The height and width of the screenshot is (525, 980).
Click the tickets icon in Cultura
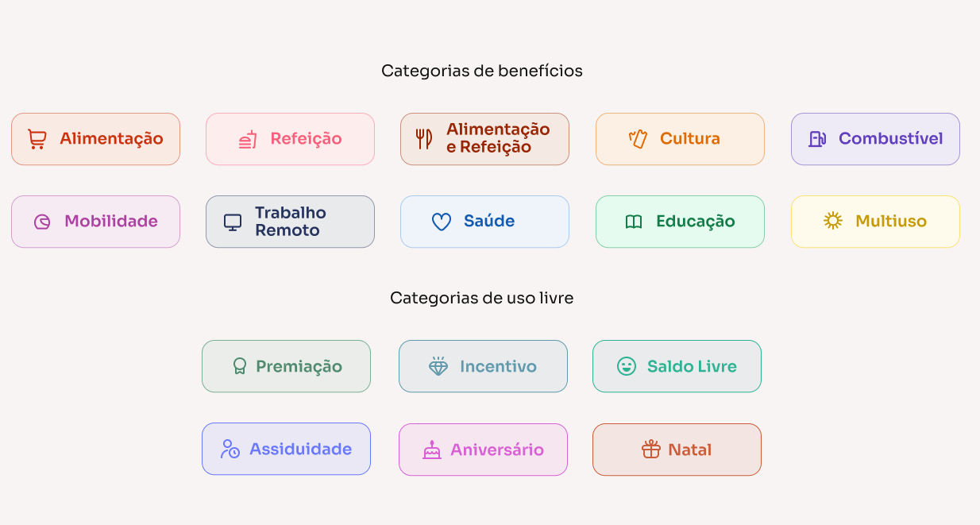click(638, 139)
